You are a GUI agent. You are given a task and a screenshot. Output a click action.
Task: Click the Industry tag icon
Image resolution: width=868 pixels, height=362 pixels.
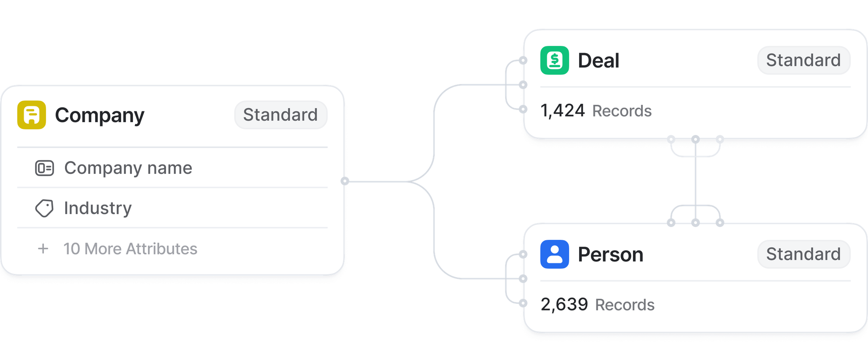[44, 208]
